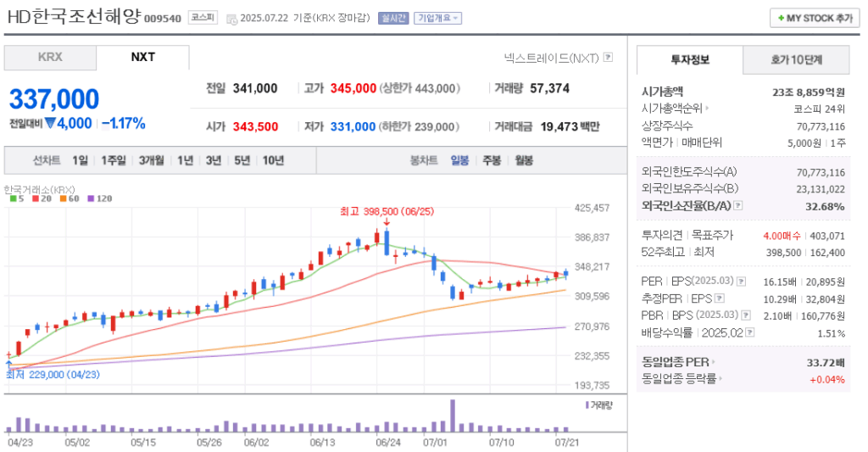The image size is (868, 452).
Task: Select the NXT tab
Action: point(142,58)
